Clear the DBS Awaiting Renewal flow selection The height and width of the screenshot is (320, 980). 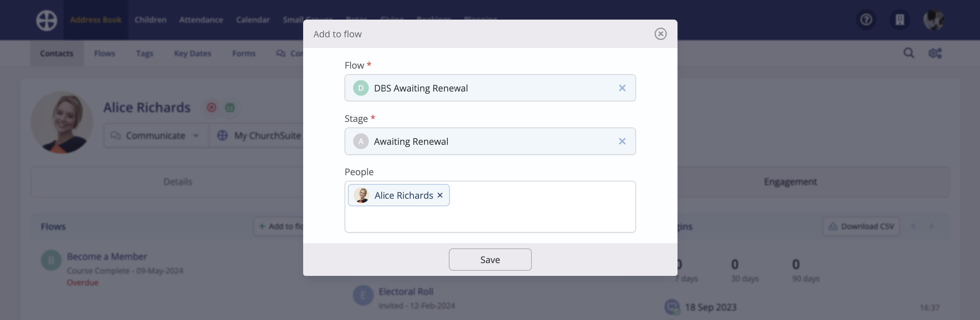622,88
